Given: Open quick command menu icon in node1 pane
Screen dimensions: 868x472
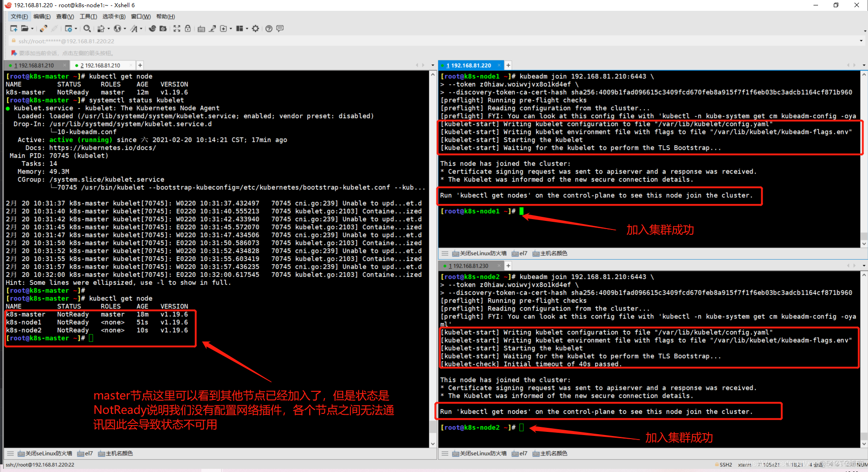Looking at the screenshot, I should click(x=445, y=253).
